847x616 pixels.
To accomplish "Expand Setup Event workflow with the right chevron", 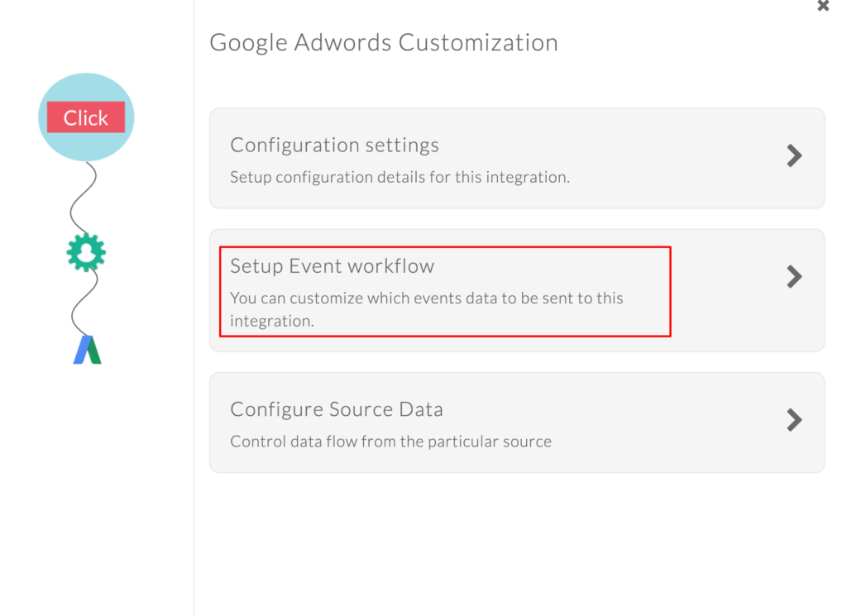I will pyautogui.click(x=793, y=276).
